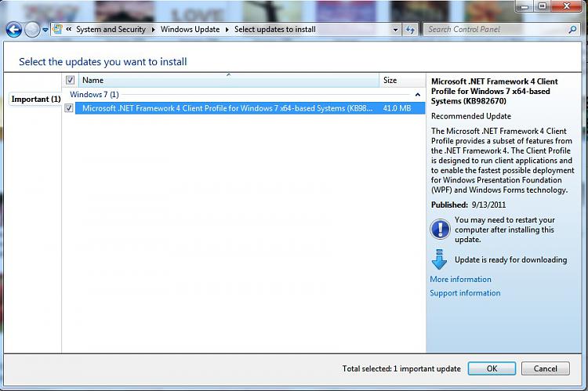Minimize the Windows Update window
The height and width of the screenshot is (391, 588).
tap(524, 6)
